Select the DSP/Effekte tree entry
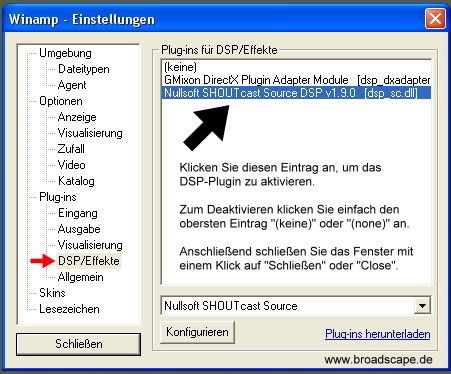Image resolution: width=451 pixels, height=374 pixels. click(89, 261)
